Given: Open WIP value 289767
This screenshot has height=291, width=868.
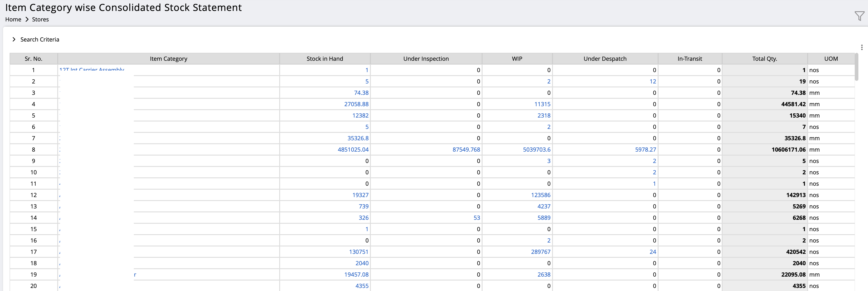Looking at the screenshot, I should (540, 252).
